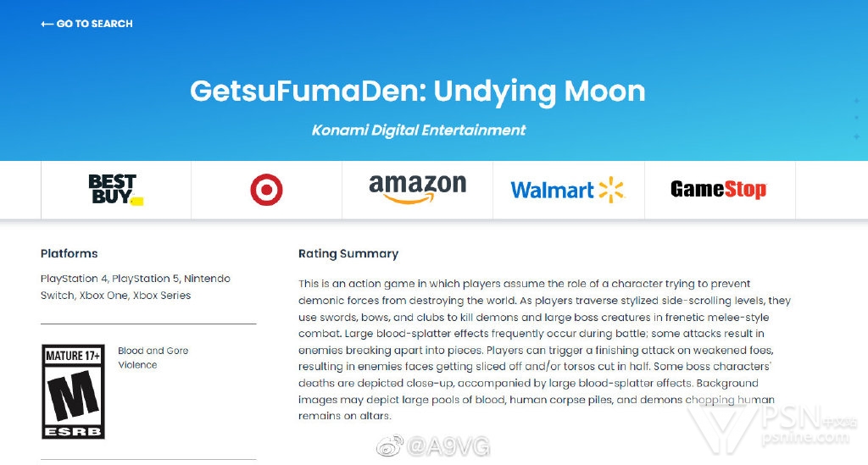Screen dimensions: 868x465
Task: Select the Blood and Gore descriptor
Action: pos(153,351)
